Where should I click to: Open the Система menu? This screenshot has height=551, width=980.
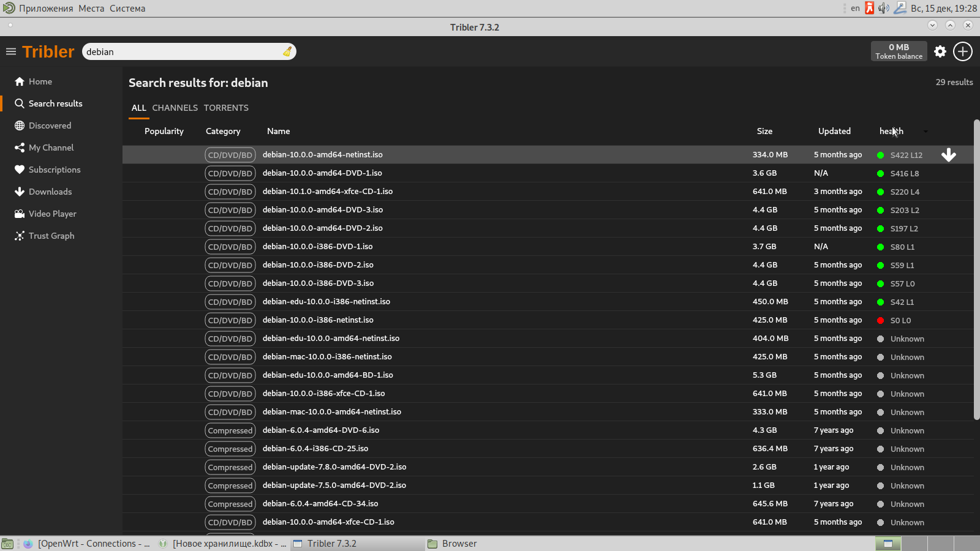click(127, 9)
